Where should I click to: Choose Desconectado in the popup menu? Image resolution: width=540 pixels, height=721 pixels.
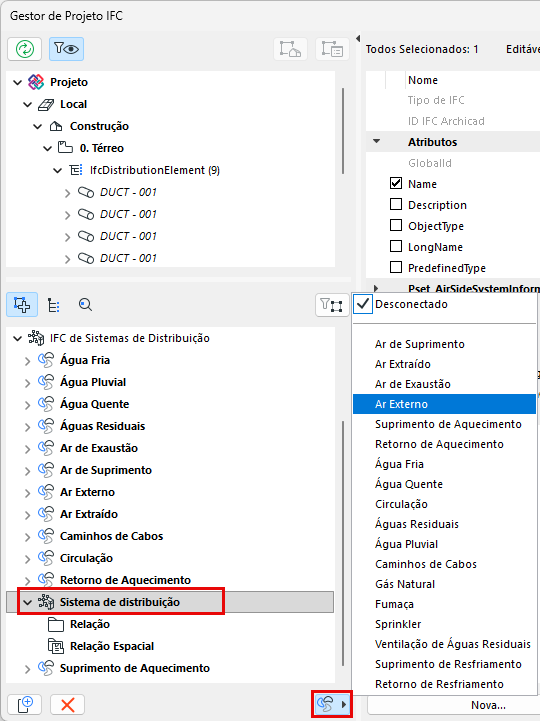(444, 304)
